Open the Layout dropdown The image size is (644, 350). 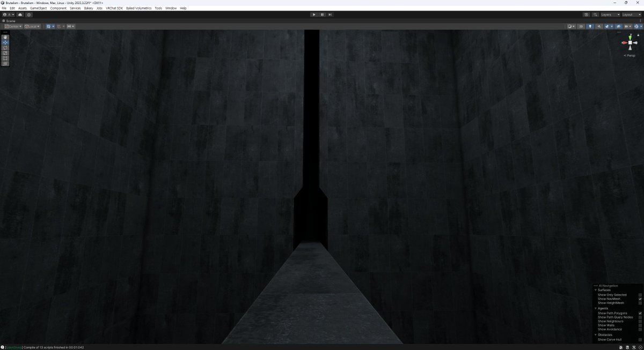(631, 14)
